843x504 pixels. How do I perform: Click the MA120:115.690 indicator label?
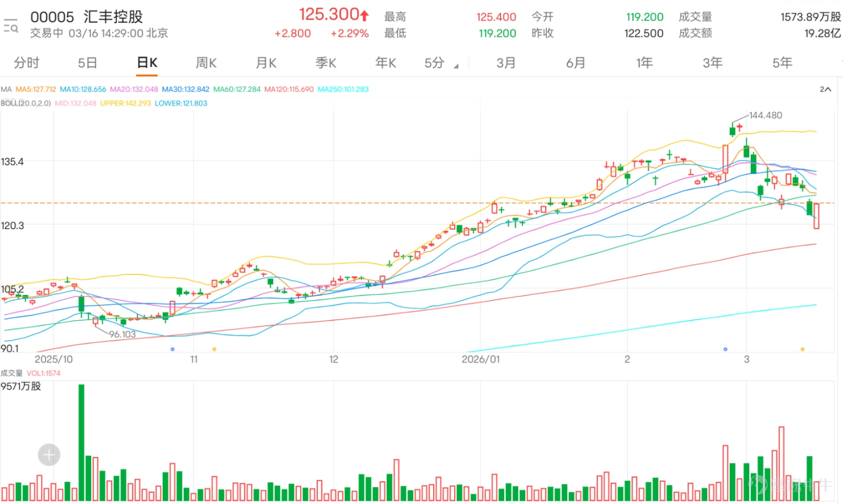pyautogui.click(x=289, y=90)
